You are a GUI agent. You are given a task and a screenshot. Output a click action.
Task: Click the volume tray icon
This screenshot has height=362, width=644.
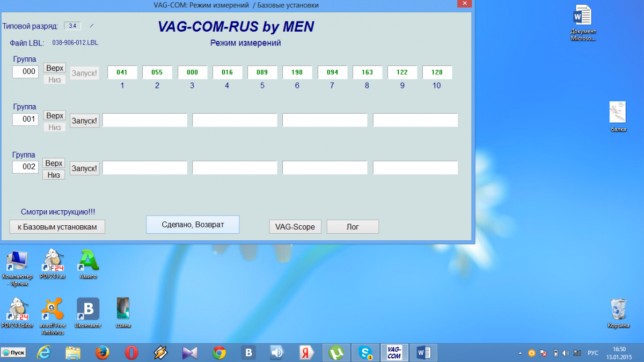(x=567, y=353)
